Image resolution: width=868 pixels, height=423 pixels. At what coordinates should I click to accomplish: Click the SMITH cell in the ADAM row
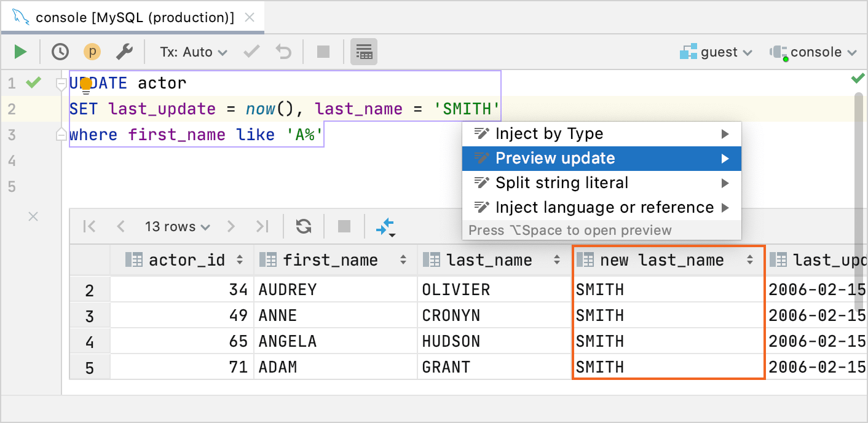(669, 367)
